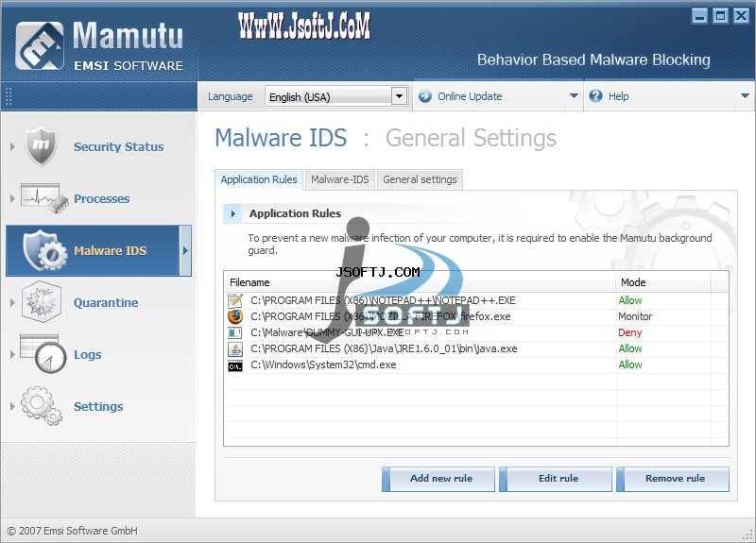This screenshot has height=543, width=756.
Task: Switch to the Application Rules tab
Action: [x=259, y=179]
